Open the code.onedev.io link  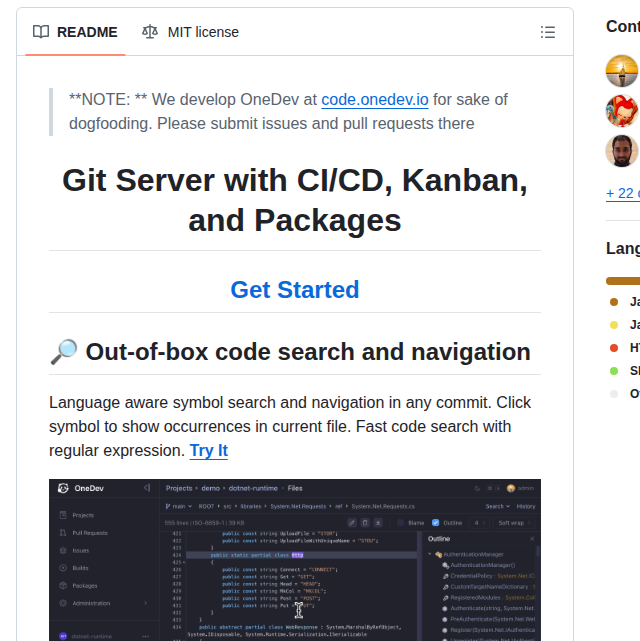(x=374, y=99)
